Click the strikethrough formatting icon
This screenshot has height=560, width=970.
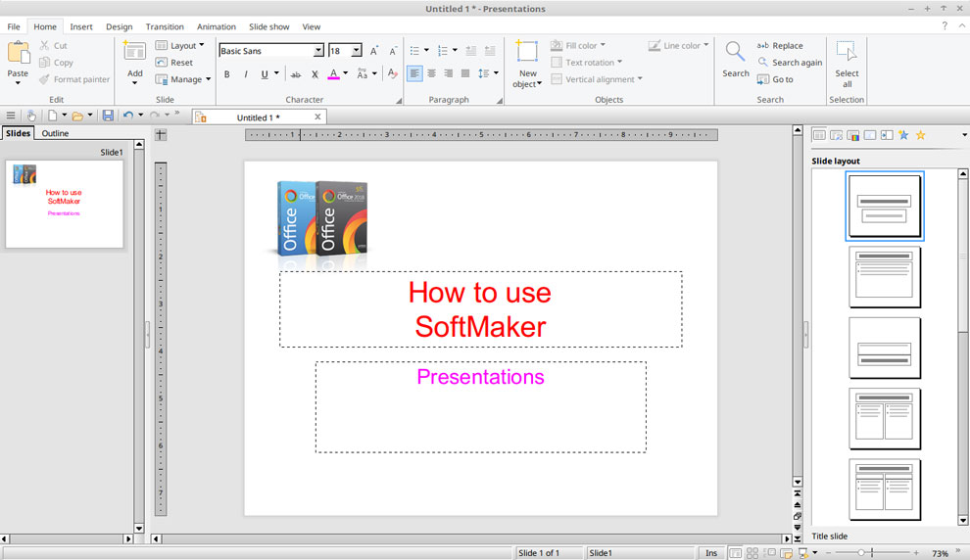(296, 74)
